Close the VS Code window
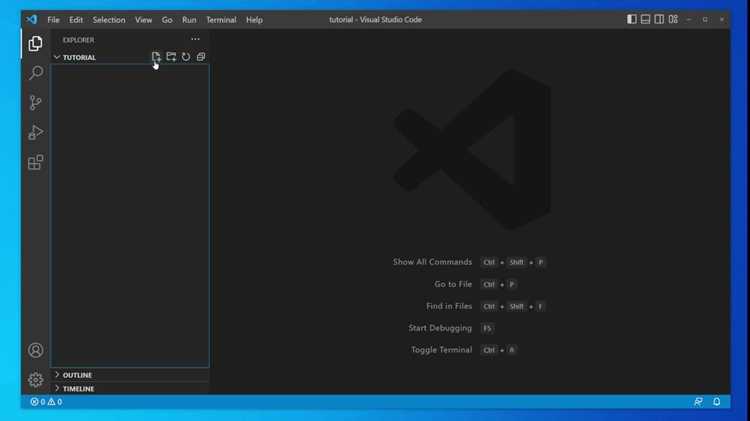The width and height of the screenshot is (750, 421). 722,20
